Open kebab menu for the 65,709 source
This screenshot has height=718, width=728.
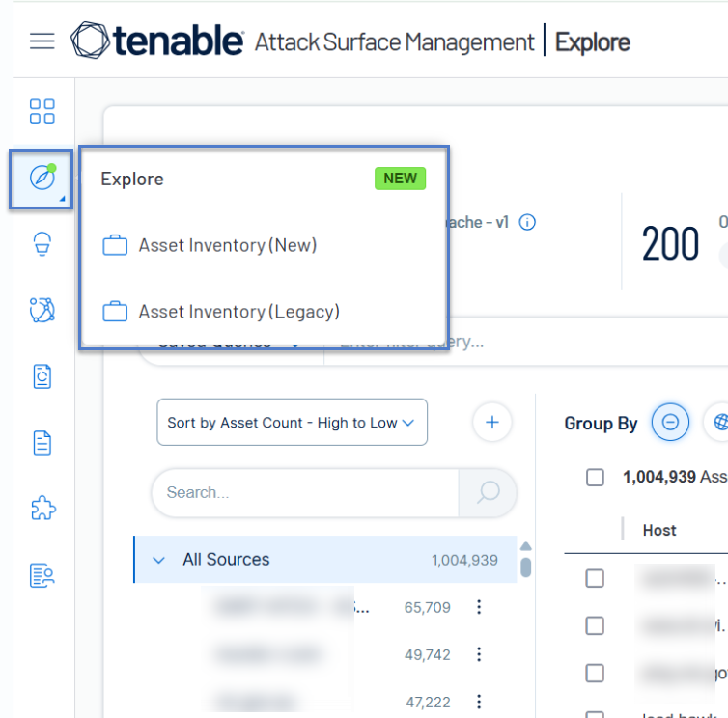pyautogui.click(x=479, y=607)
